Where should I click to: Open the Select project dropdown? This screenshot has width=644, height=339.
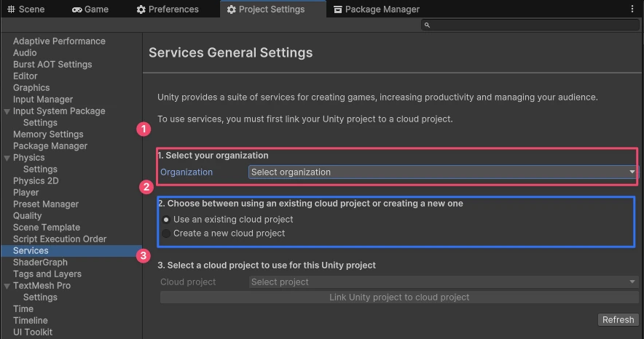tap(443, 282)
